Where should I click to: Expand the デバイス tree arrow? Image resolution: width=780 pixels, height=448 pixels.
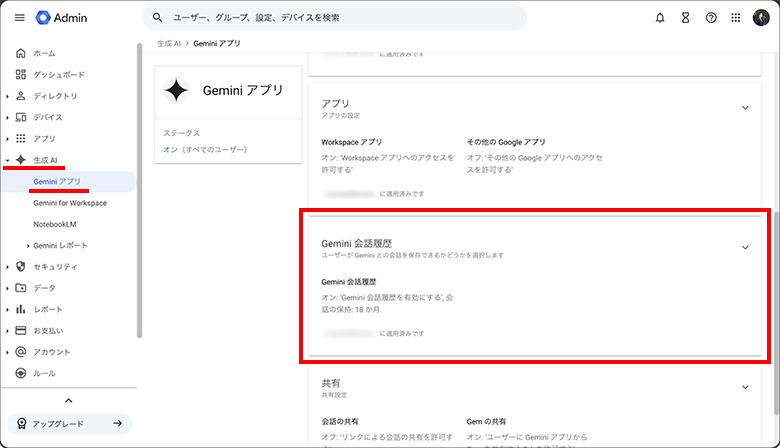7,118
